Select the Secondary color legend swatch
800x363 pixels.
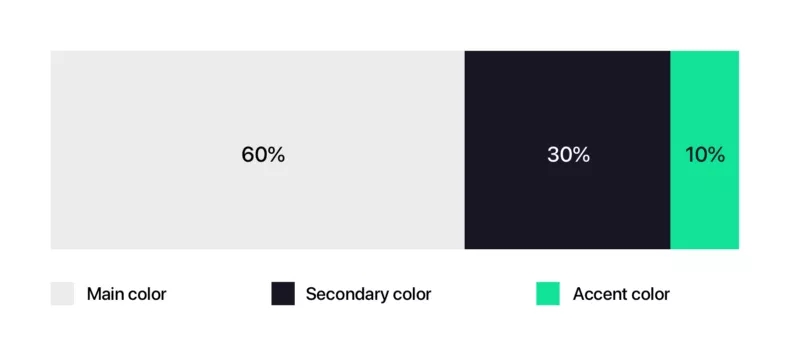(x=283, y=294)
